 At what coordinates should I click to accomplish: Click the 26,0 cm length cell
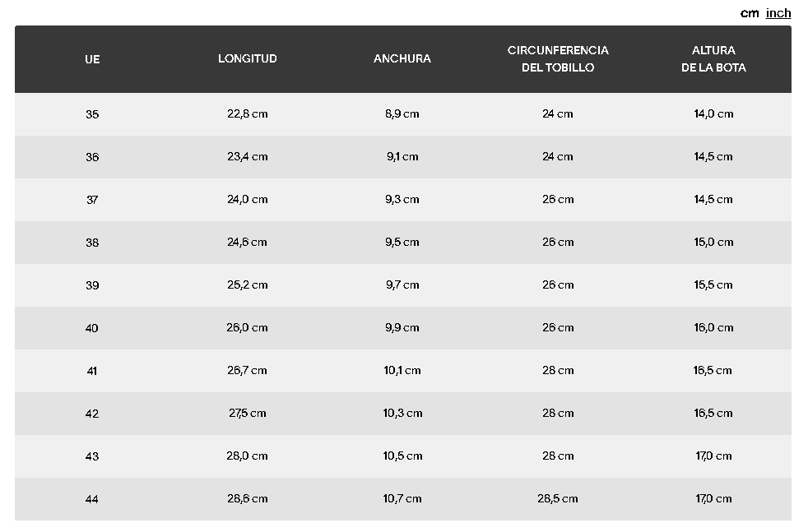(248, 327)
